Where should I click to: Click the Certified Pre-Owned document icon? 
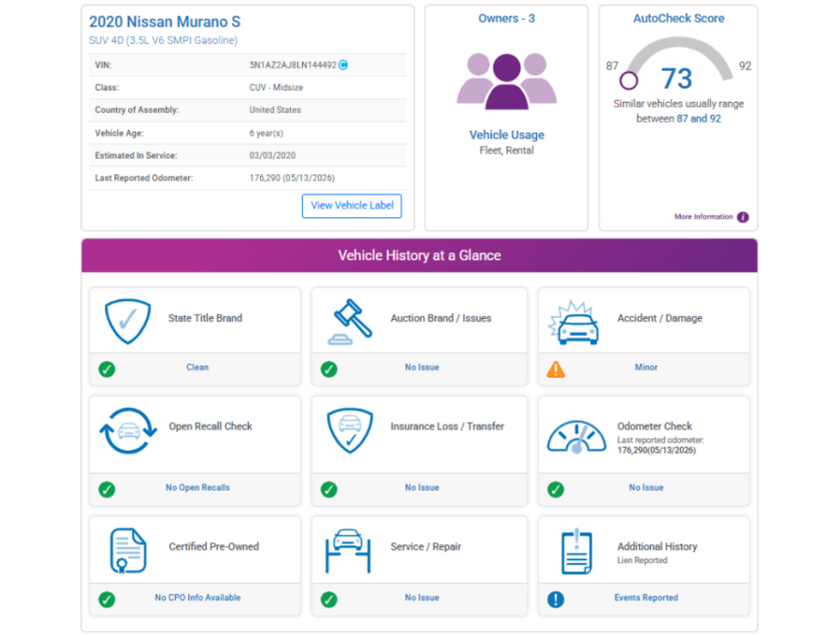128,551
